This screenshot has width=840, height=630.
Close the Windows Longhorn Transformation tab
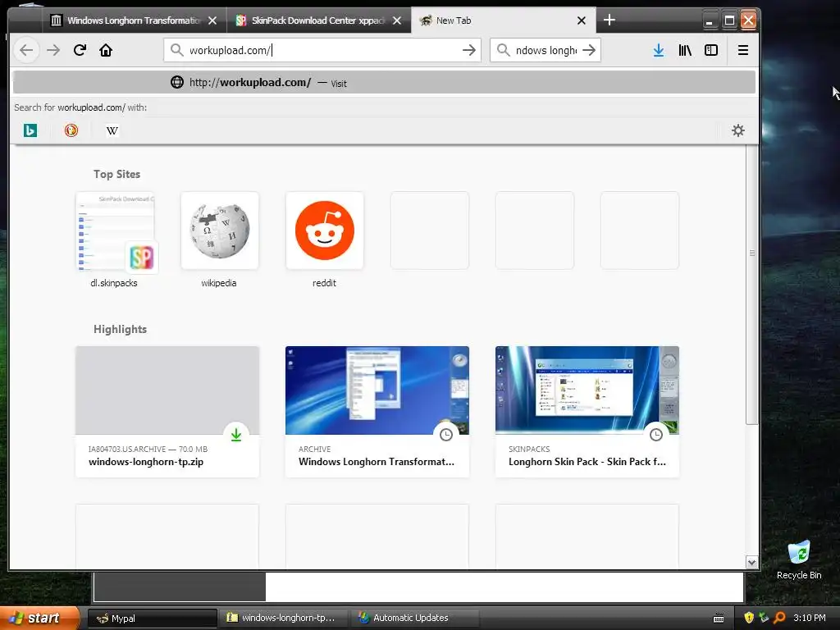pos(212,21)
